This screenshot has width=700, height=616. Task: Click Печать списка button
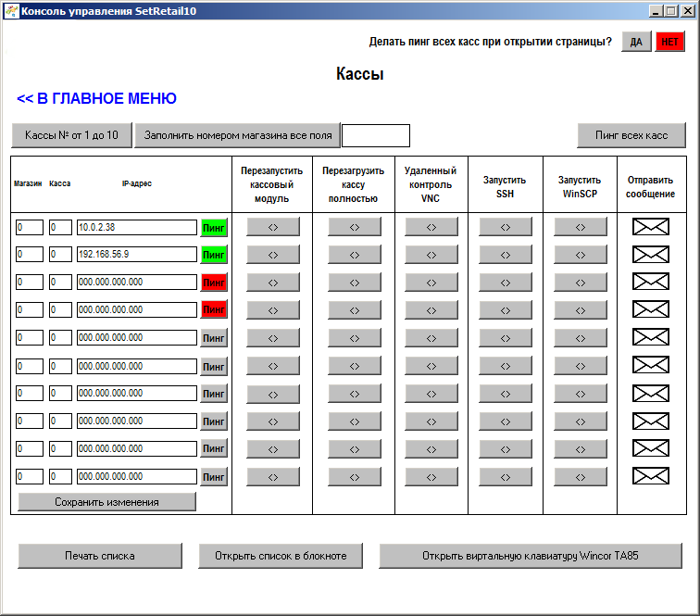point(100,556)
